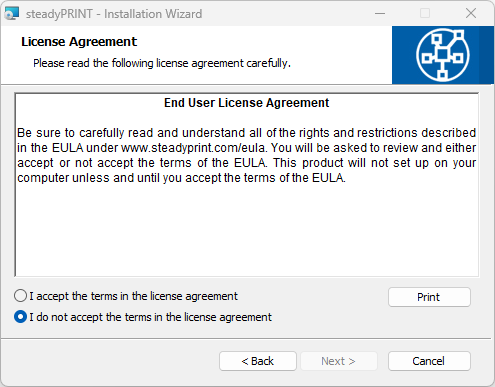Cancel the installation
Image resolution: width=495 pixels, height=387 pixels.
click(x=429, y=361)
